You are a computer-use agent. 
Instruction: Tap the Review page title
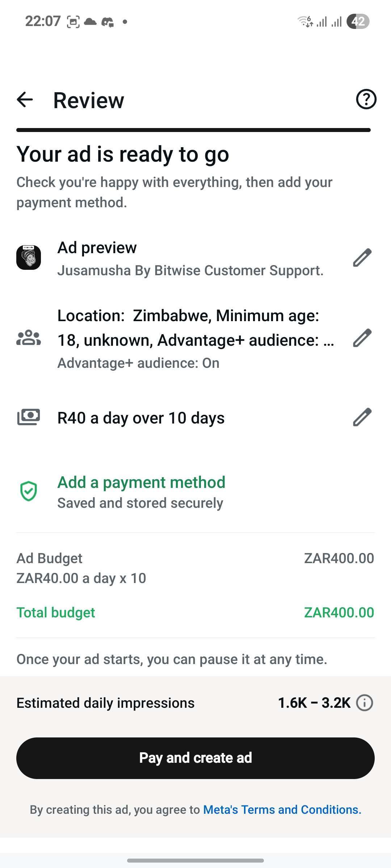coord(89,100)
